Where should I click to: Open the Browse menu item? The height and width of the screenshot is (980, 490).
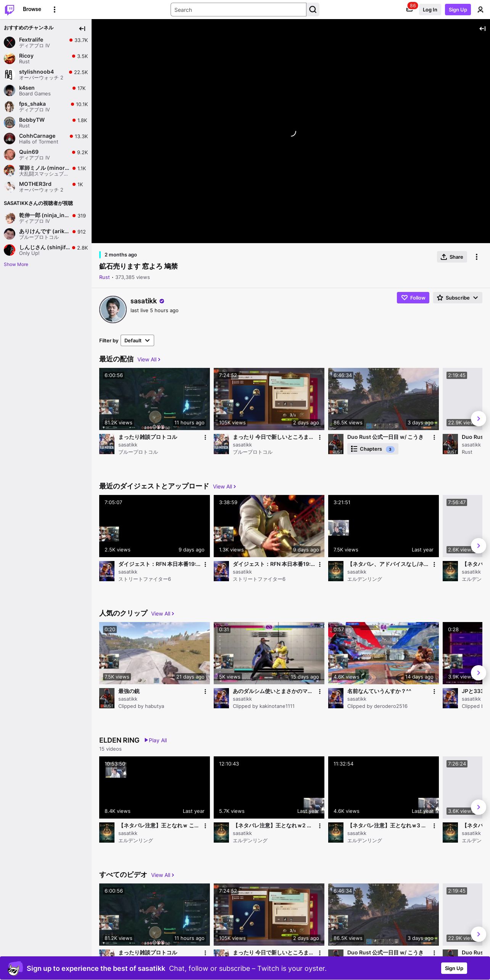[x=32, y=9]
